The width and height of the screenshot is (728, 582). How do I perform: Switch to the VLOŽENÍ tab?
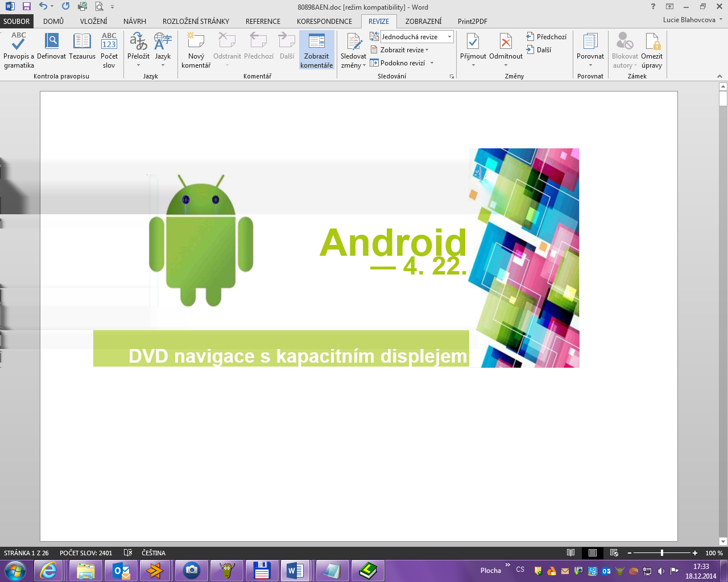[x=93, y=22]
